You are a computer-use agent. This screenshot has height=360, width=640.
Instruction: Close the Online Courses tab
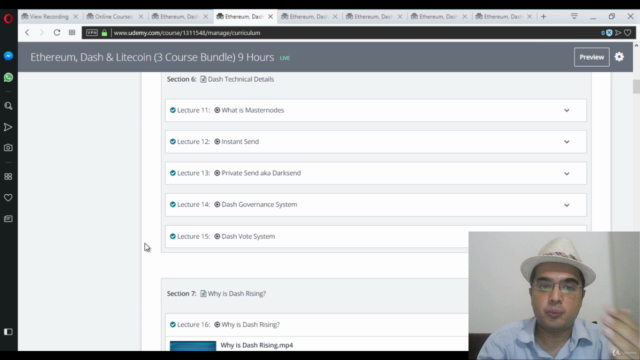(141, 17)
